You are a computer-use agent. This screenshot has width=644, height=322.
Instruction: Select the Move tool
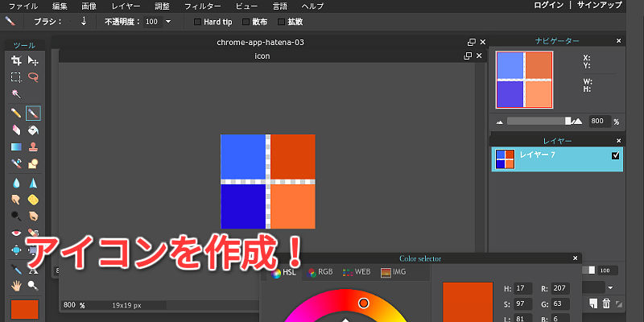(x=33, y=61)
